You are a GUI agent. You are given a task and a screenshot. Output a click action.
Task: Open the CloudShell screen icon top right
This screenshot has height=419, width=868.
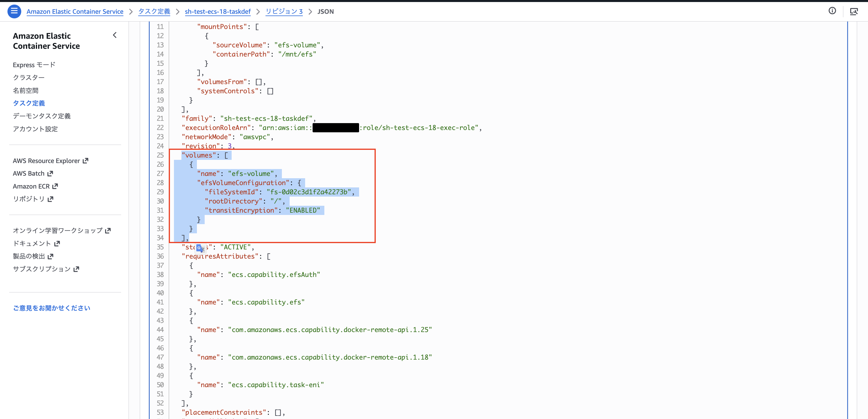tap(854, 11)
